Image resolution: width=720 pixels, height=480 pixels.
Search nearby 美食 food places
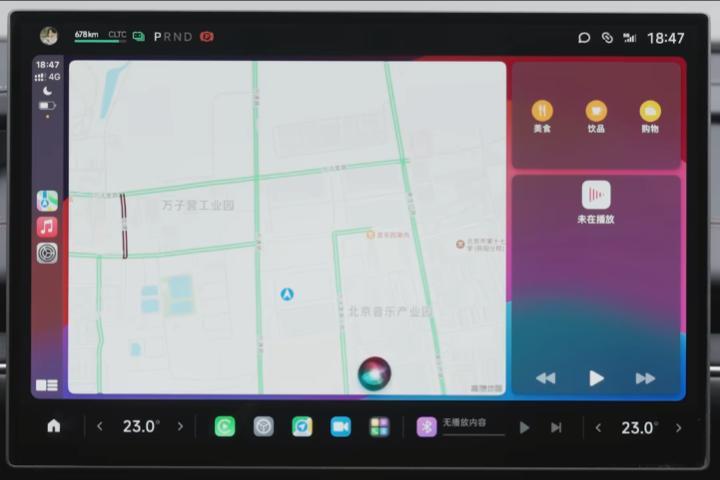pos(542,117)
